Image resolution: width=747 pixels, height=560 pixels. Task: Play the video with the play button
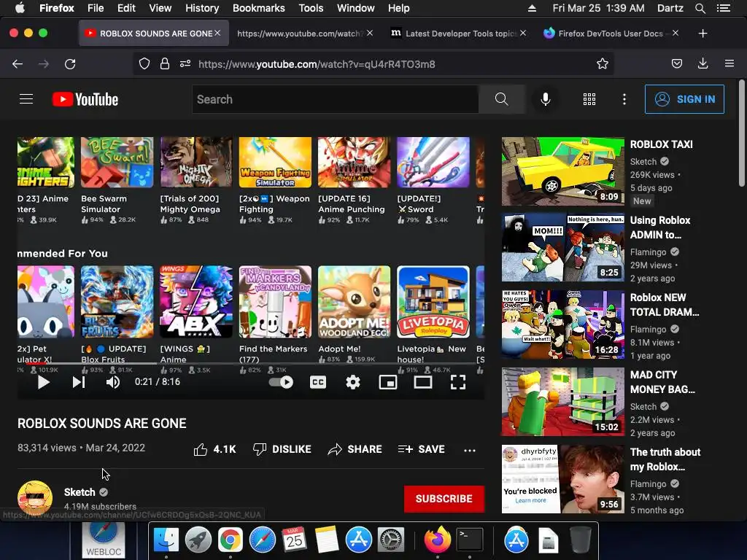coord(43,382)
